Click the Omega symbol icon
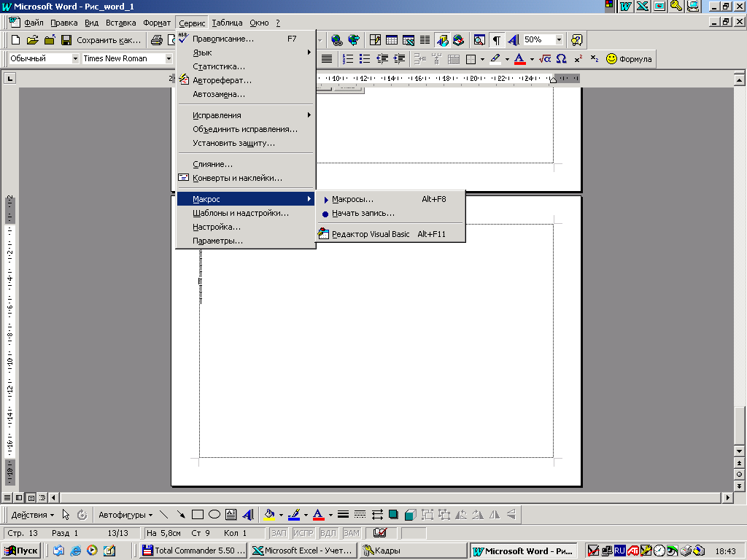The height and width of the screenshot is (560, 747). pyautogui.click(x=561, y=58)
